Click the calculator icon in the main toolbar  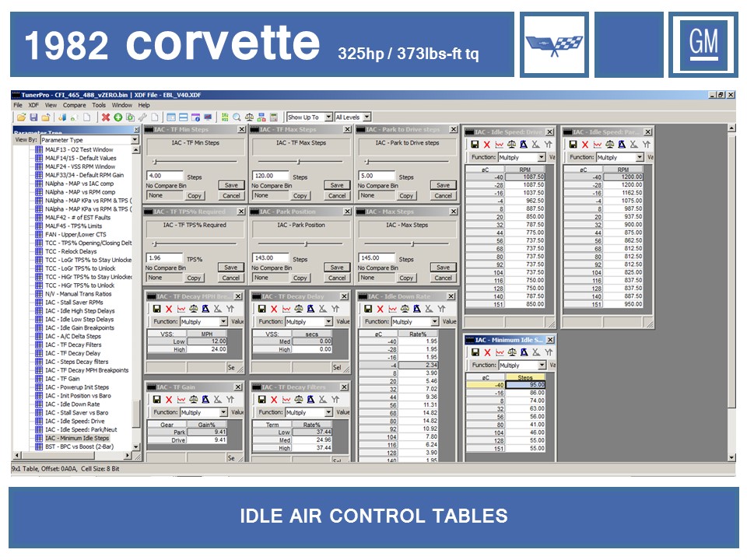(x=273, y=117)
